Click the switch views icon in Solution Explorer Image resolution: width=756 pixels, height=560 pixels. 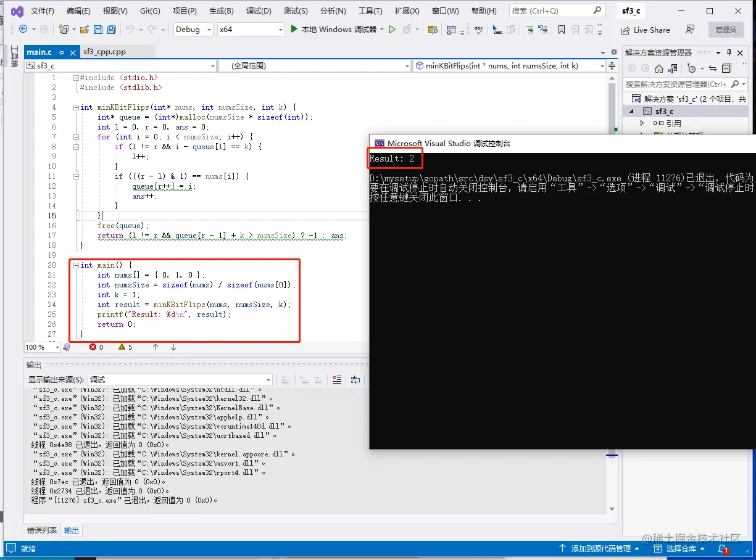673,68
